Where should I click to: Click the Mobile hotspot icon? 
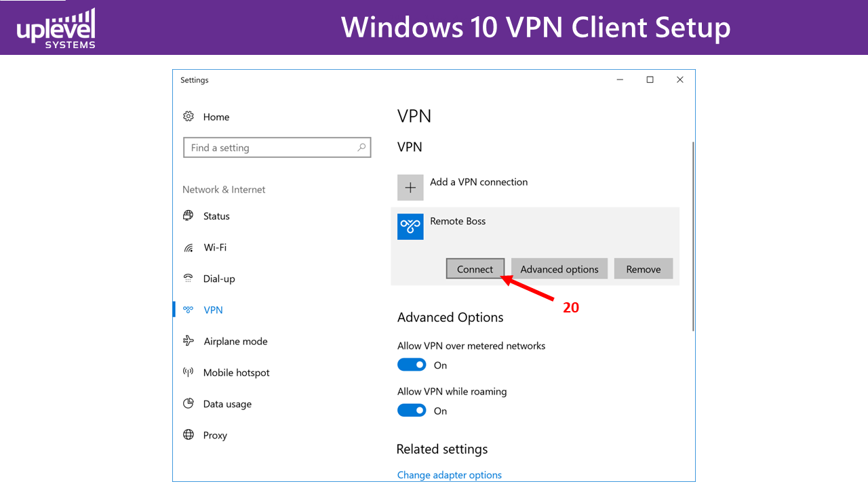(x=189, y=372)
